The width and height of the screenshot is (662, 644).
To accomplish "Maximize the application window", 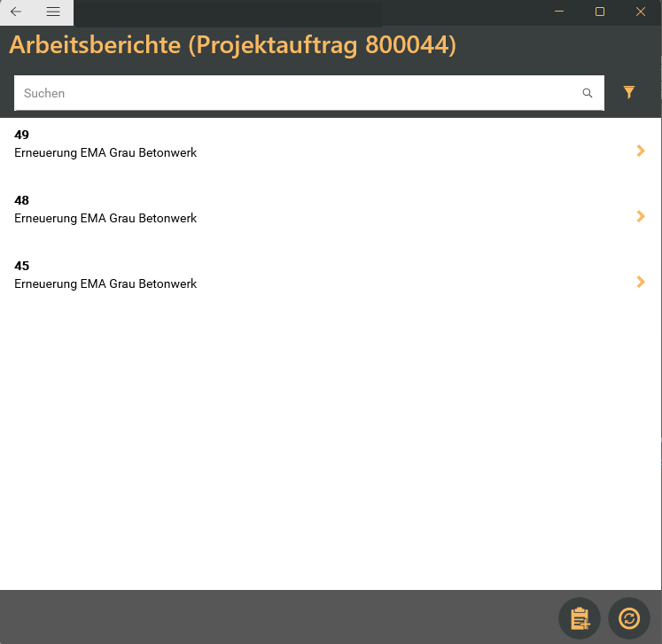I will [600, 12].
